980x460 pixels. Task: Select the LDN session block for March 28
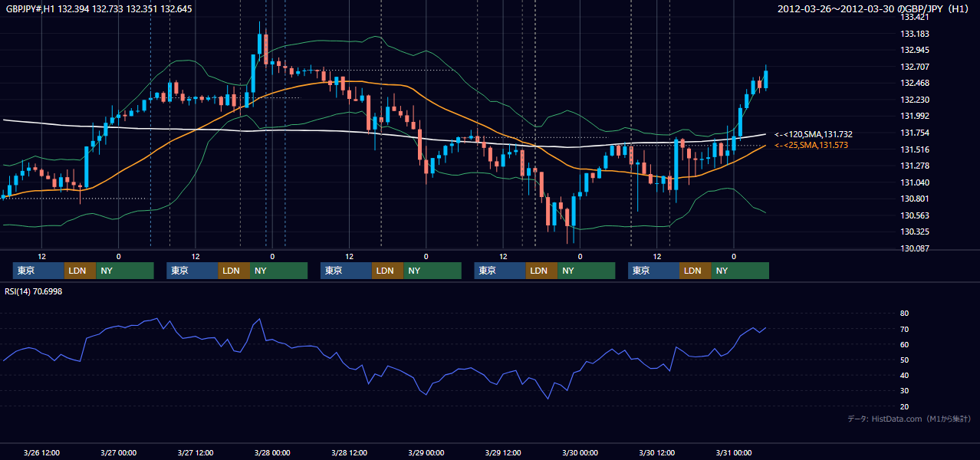click(387, 271)
